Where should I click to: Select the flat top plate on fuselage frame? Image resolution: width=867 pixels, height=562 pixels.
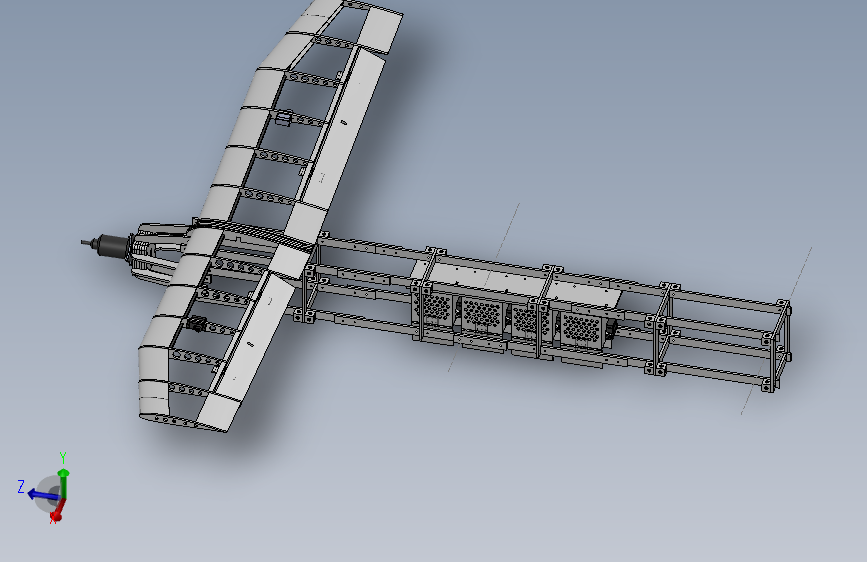pos(515,283)
